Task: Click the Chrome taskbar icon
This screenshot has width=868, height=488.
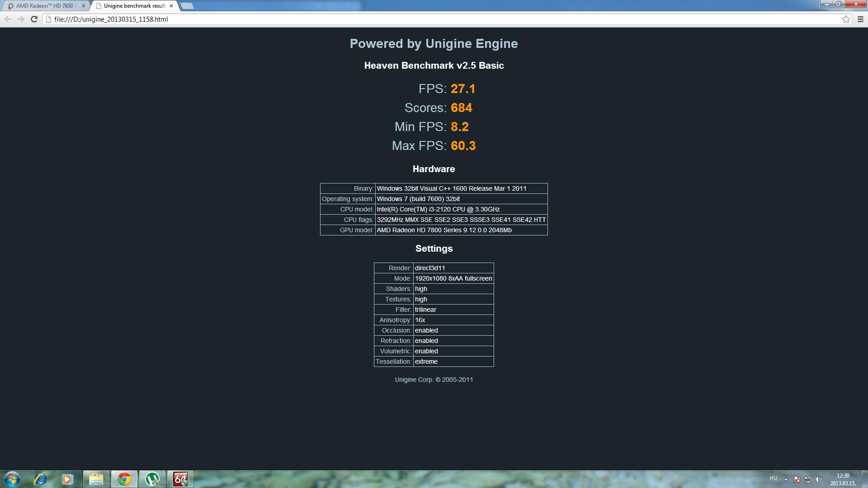Action: 124,479
